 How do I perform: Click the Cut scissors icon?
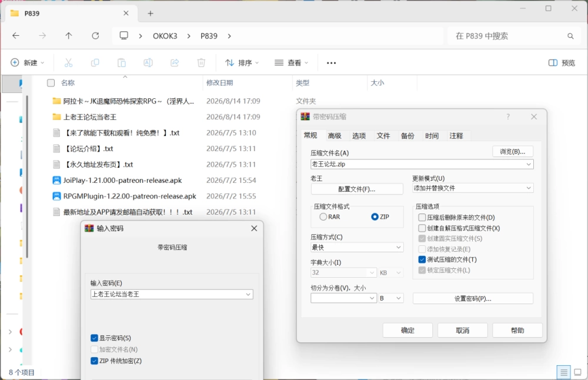click(68, 62)
